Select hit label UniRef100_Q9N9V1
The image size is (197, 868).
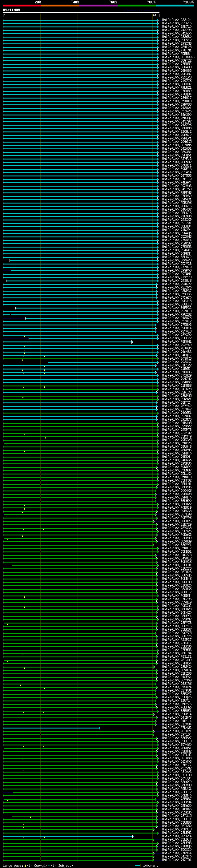[x=177, y=399]
